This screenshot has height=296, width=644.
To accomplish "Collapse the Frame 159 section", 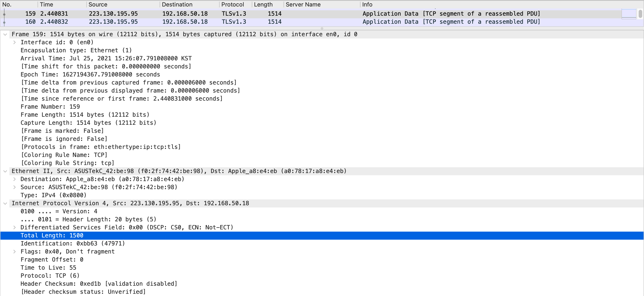I will point(5,34).
